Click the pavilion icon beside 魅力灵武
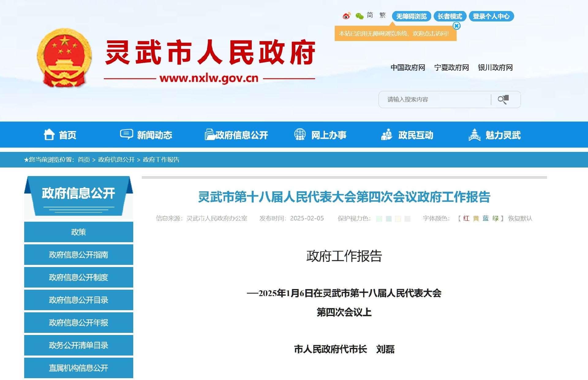Viewport: 588px width, 380px height. pyautogui.click(x=474, y=135)
